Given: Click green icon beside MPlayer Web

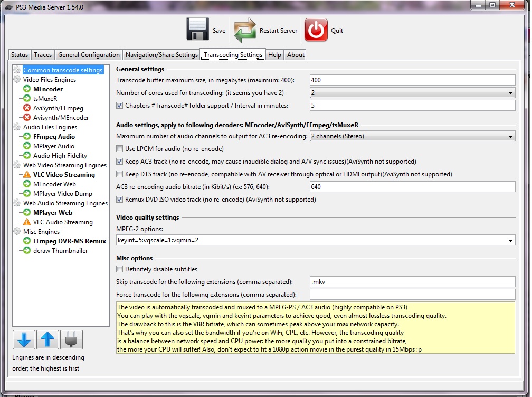Looking at the screenshot, I should point(27,212).
